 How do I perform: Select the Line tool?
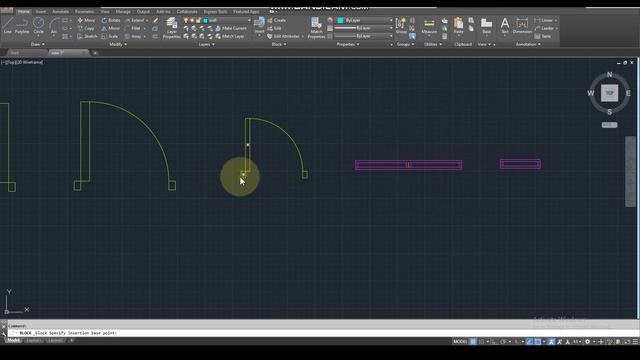tap(7, 25)
